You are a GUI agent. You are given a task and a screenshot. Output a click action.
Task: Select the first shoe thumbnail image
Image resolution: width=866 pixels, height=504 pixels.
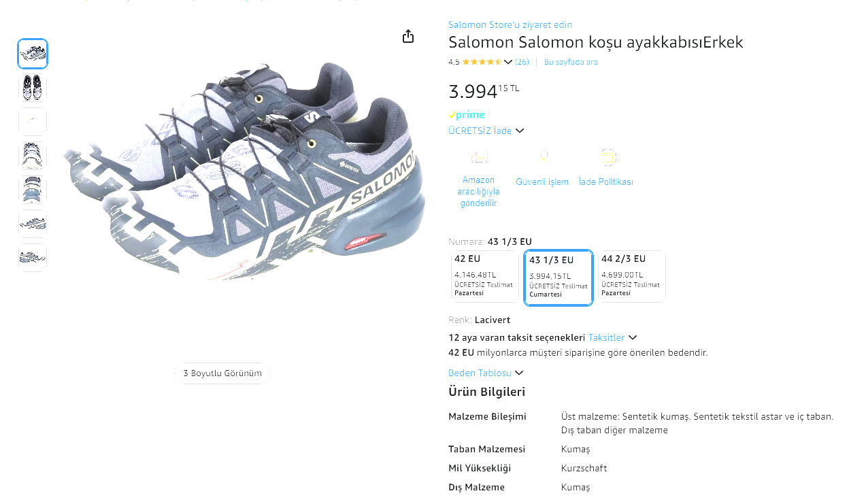[33, 54]
